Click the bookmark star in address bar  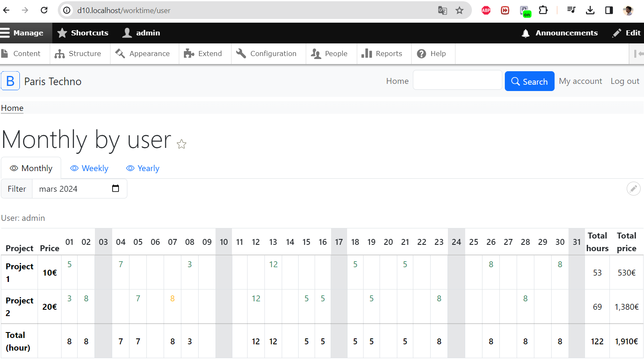point(459,11)
